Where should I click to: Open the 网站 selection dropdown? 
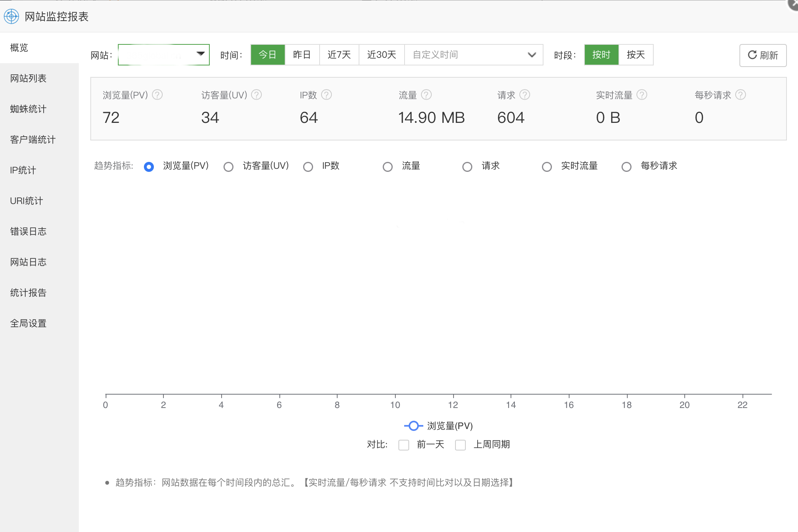[164, 55]
